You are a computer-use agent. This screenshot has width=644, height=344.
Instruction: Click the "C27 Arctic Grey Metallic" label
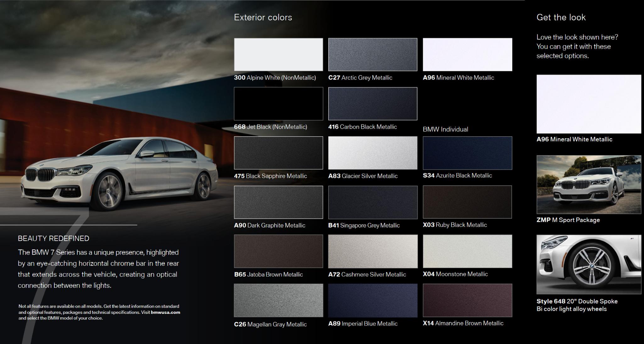(360, 78)
